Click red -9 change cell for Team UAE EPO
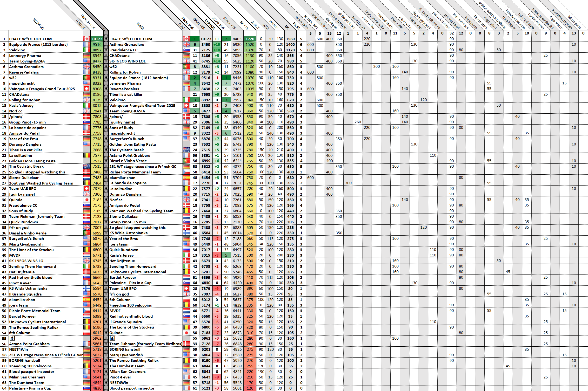 pos(217,288)
